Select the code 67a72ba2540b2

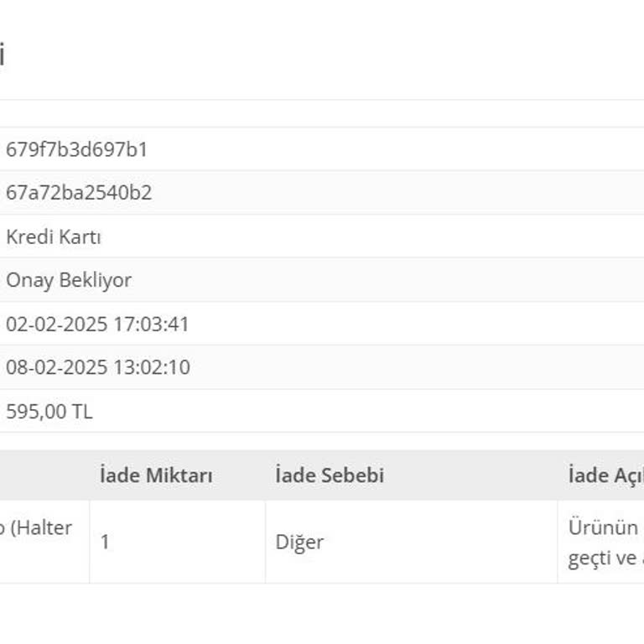click(79, 194)
